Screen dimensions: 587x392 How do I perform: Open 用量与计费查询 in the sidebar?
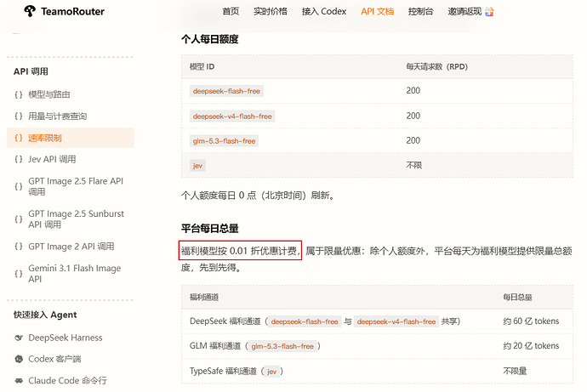pyautogui.click(x=58, y=116)
